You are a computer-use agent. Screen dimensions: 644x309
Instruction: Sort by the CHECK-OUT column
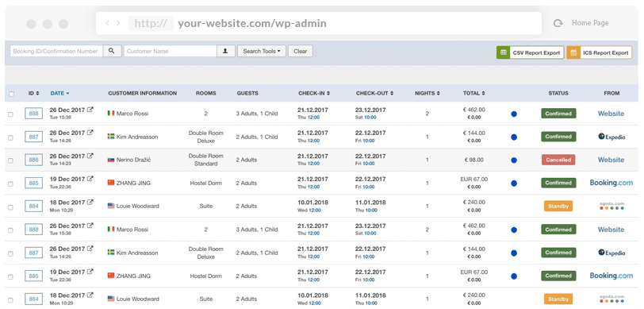point(374,94)
